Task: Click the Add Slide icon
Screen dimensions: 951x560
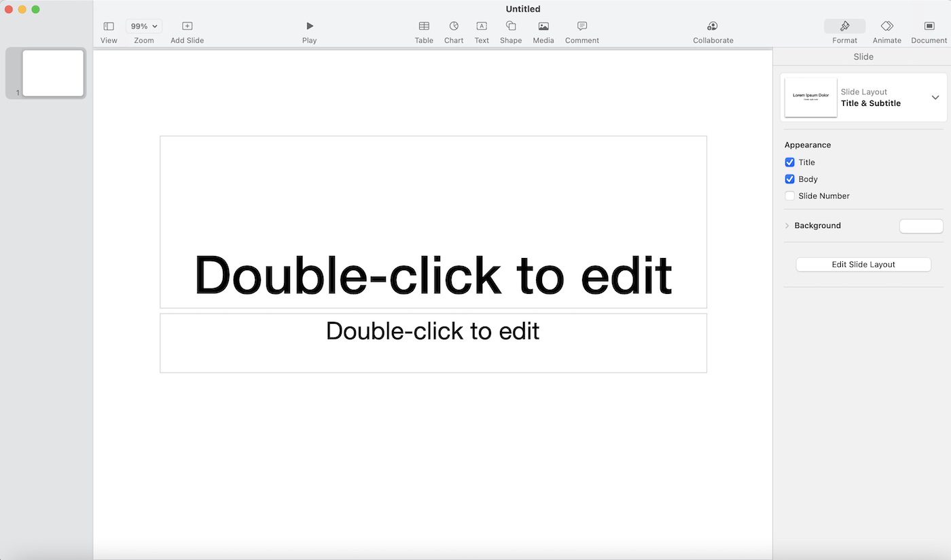Action: (x=187, y=26)
